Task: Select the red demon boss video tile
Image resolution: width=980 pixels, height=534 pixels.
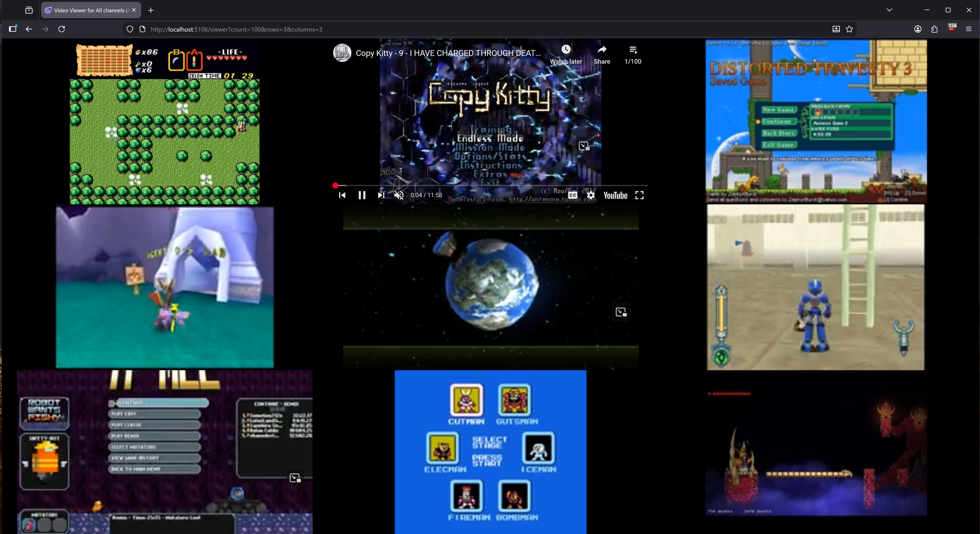Action: coord(816,452)
